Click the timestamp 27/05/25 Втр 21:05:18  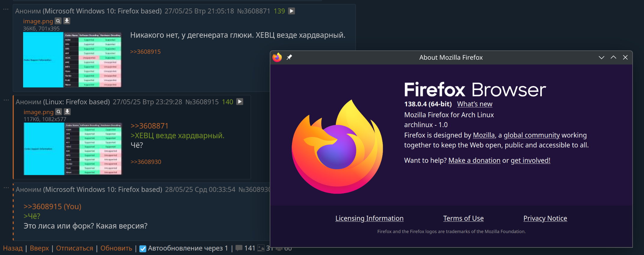click(199, 11)
